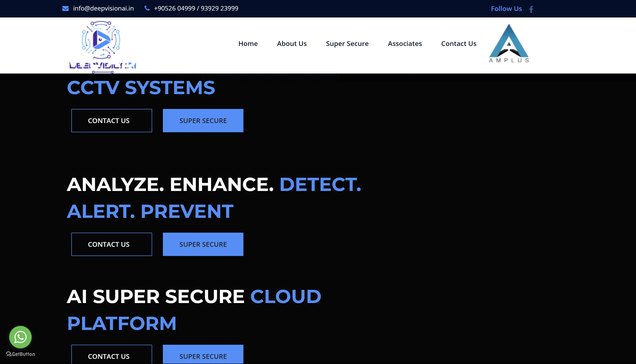Open the Home menu item
Image resolution: width=636 pixels, height=364 pixels.
(x=248, y=43)
